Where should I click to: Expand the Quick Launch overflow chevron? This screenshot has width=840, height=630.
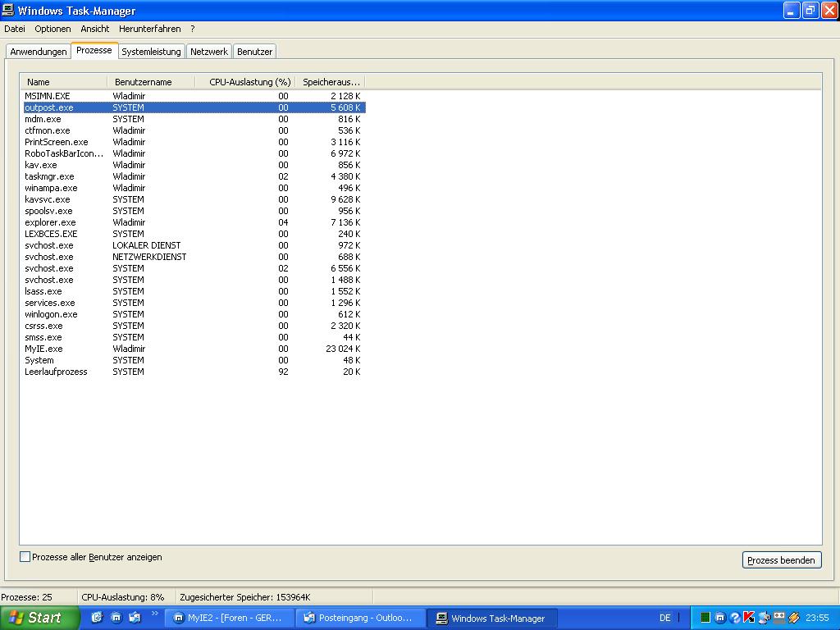coord(155,614)
